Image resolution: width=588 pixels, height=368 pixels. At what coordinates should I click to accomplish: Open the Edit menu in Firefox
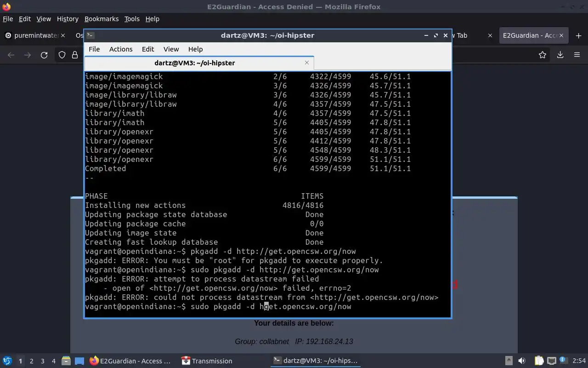[x=24, y=19]
